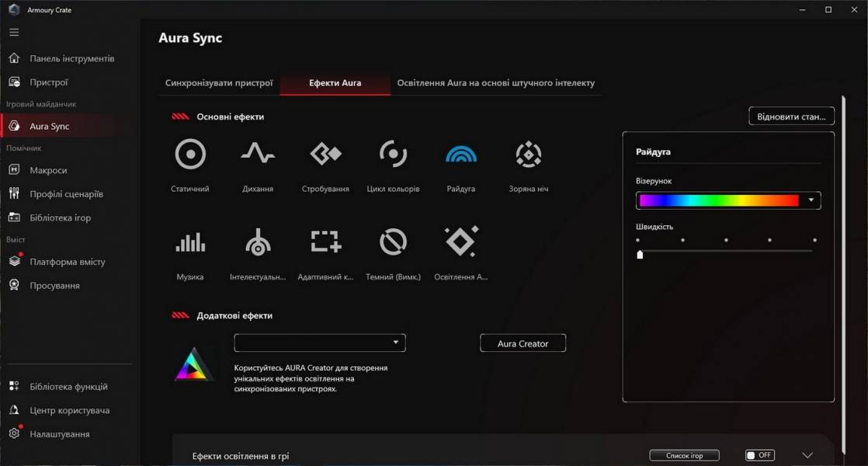The width and height of the screenshot is (868, 466).
Task: Open the Додаткові ефекти dropdown list
Action: (320, 343)
